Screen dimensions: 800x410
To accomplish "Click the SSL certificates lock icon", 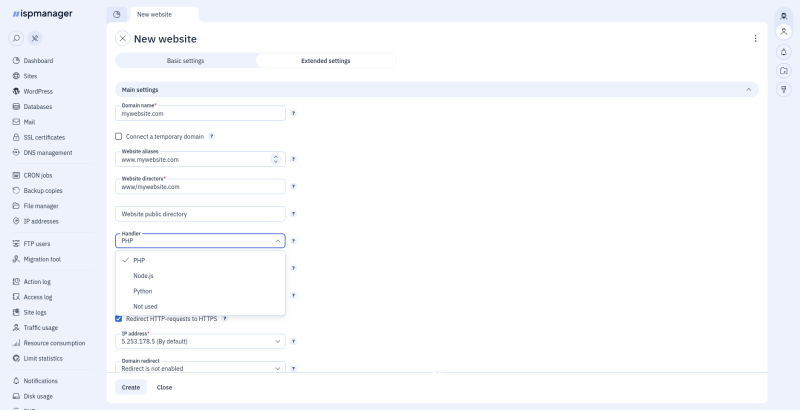I will [x=16, y=137].
